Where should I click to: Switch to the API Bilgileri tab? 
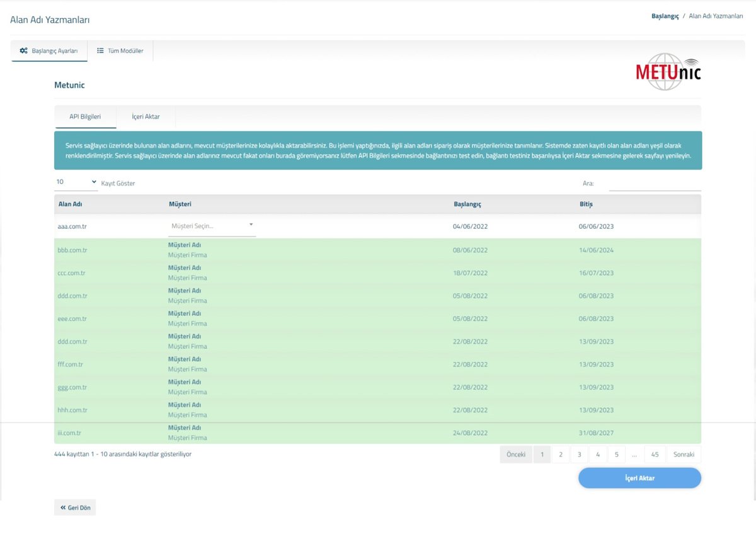[x=85, y=117]
